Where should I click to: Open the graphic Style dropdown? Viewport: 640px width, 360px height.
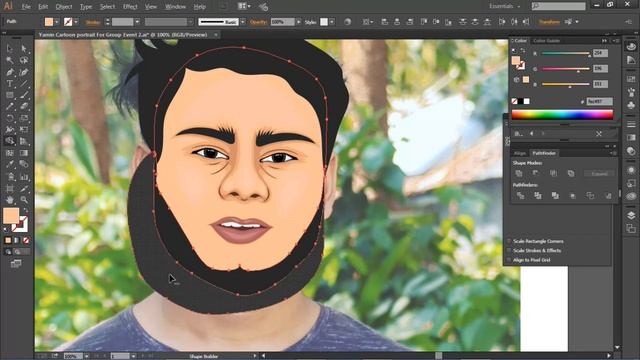coord(332,22)
